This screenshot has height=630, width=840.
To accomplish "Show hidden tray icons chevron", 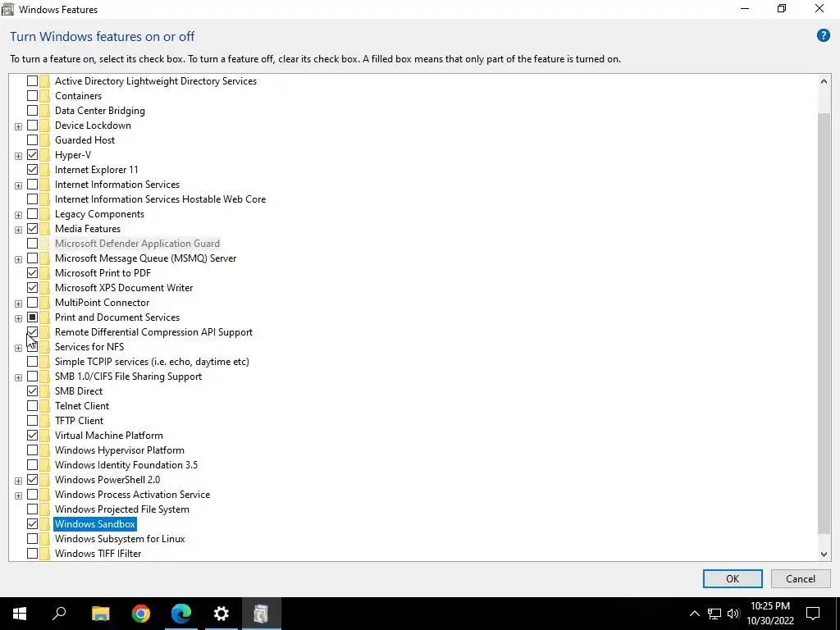I will (x=694, y=614).
